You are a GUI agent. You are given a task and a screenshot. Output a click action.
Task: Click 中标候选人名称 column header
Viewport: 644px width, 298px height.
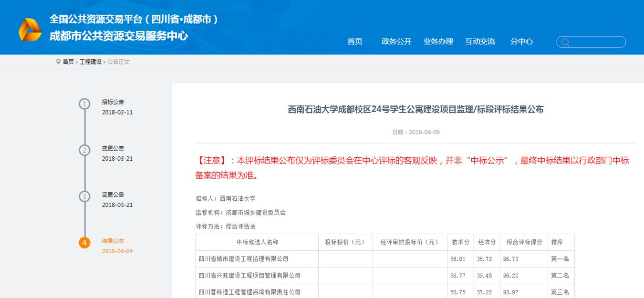[x=257, y=242]
